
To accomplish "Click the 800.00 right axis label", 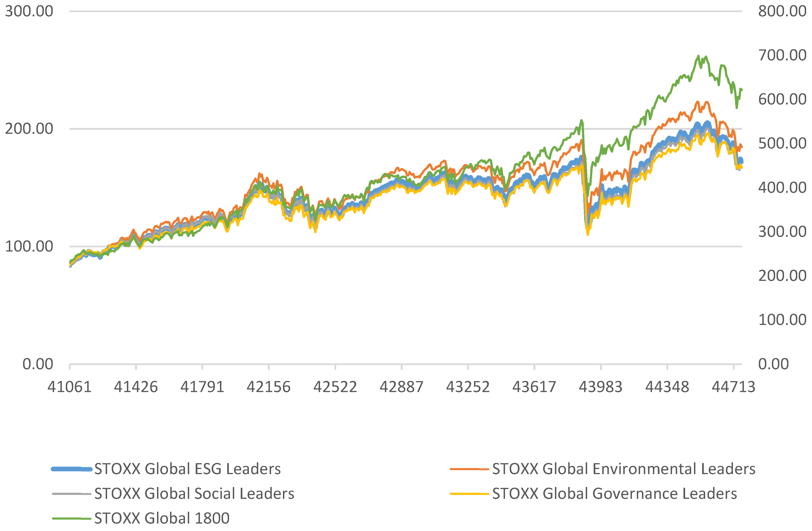I will pos(782,11).
